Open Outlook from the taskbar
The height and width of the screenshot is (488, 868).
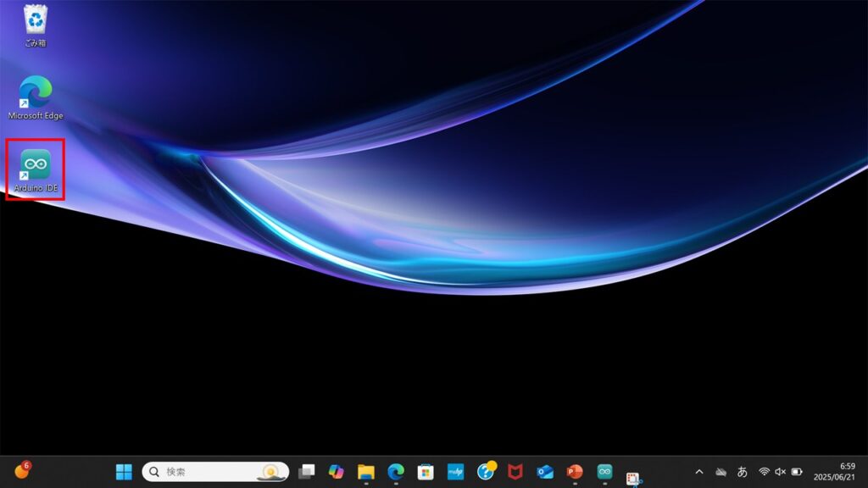(545, 471)
